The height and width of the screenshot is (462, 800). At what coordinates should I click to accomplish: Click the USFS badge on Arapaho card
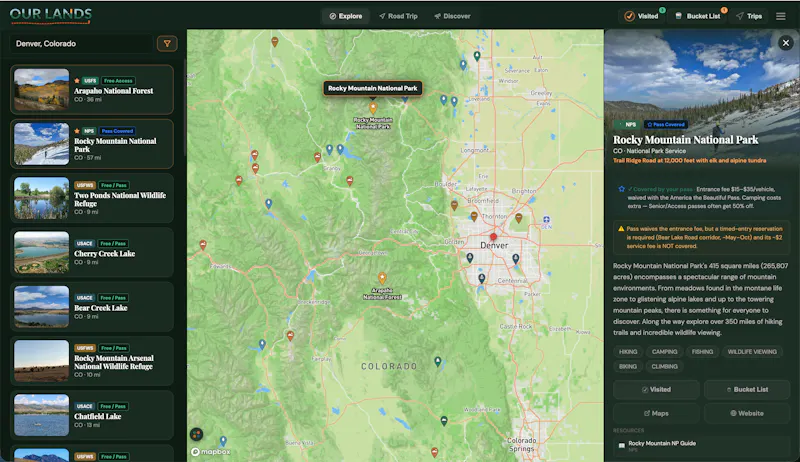point(90,81)
